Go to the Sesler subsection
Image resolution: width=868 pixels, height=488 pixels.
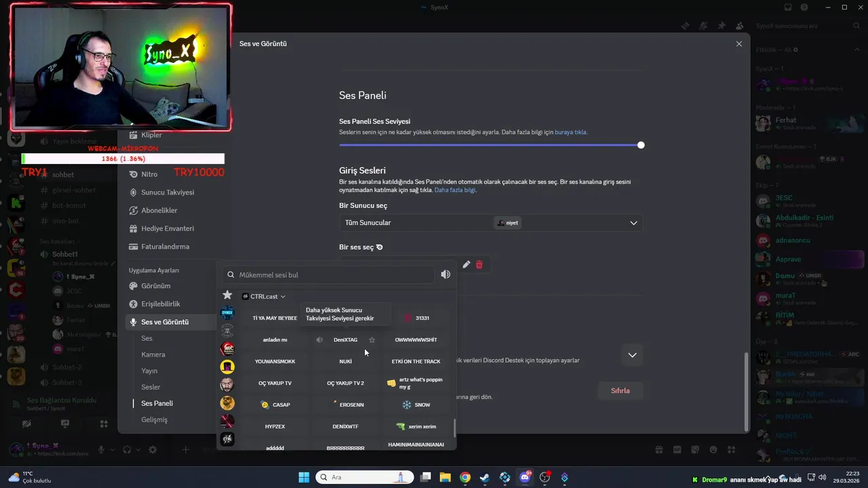pos(151,387)
